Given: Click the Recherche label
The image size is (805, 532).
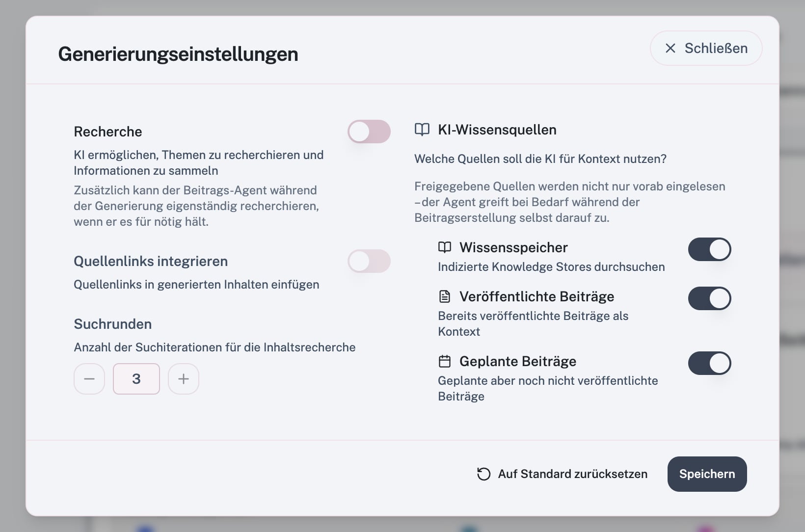Looking at the screenshot, I should [x=108, y=132].
